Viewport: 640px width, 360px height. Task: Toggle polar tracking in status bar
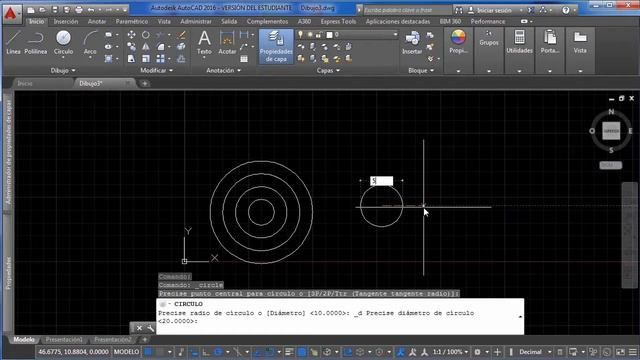pyautogui.click(x=218, y=352)
